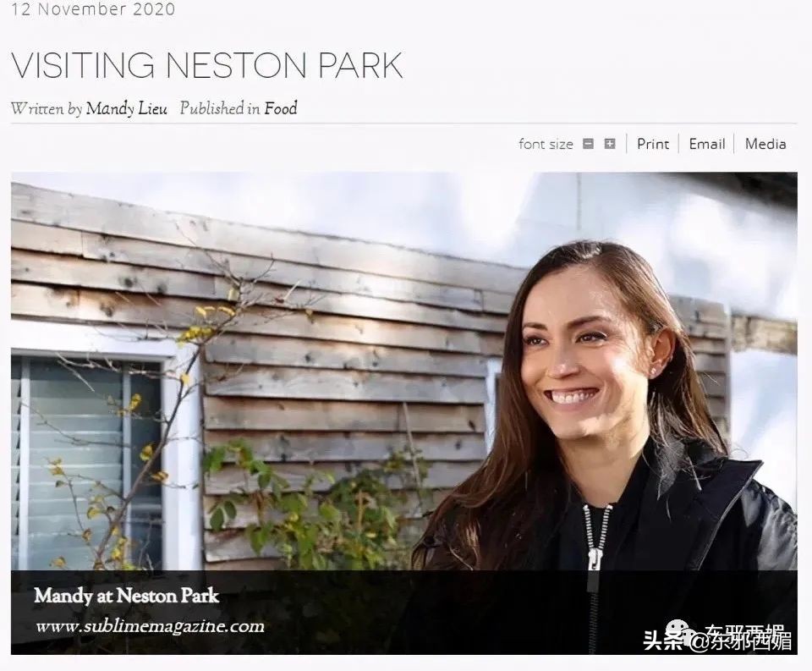Image resolution: width=812 pixels, height=671 pixels.
Task: Select the Email option
Action: [707, 144]
